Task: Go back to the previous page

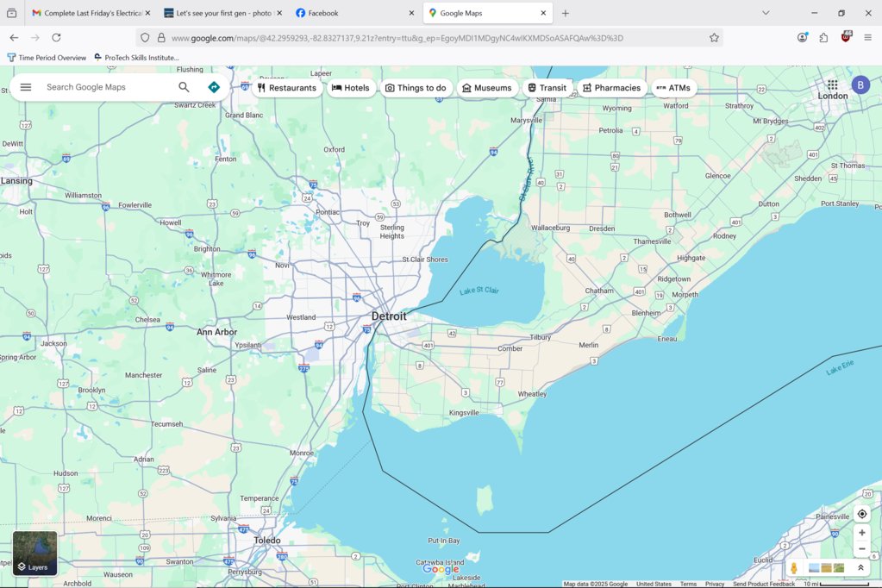Action: pos(14,38)
